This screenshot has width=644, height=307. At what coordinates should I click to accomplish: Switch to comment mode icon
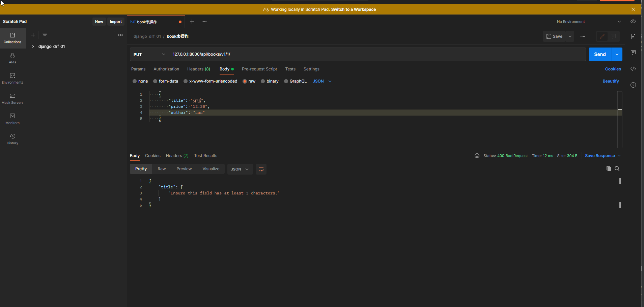click(613, 36)
